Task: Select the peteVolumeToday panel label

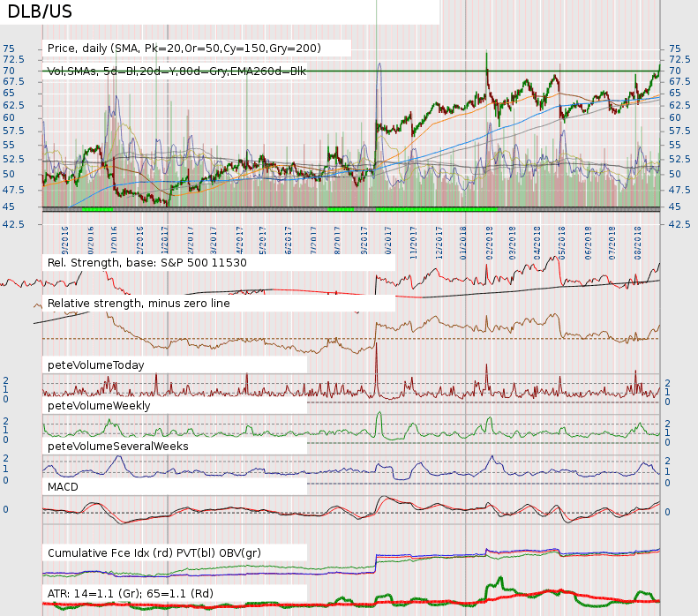Action: pyautogui.click(x=95, y=365)
